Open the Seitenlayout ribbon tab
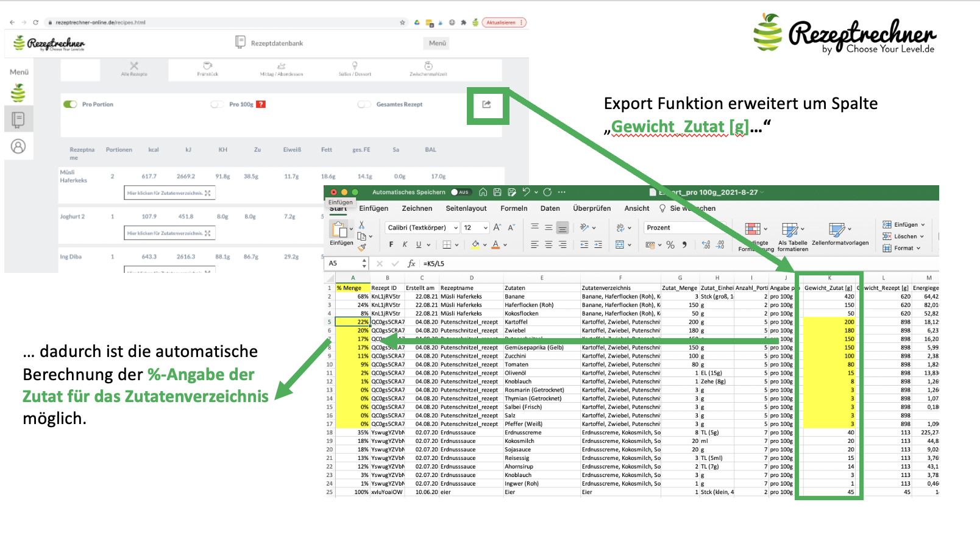 (466, 208)
